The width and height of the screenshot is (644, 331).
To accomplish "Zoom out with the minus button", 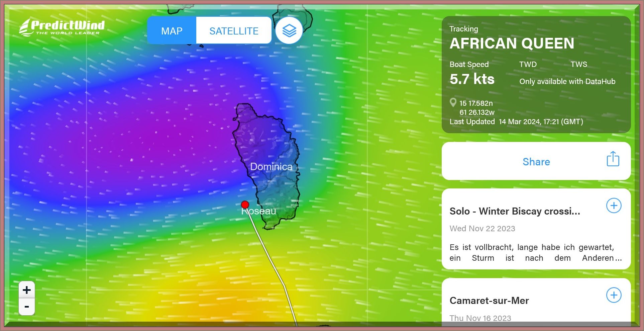I will pos(27,307).
